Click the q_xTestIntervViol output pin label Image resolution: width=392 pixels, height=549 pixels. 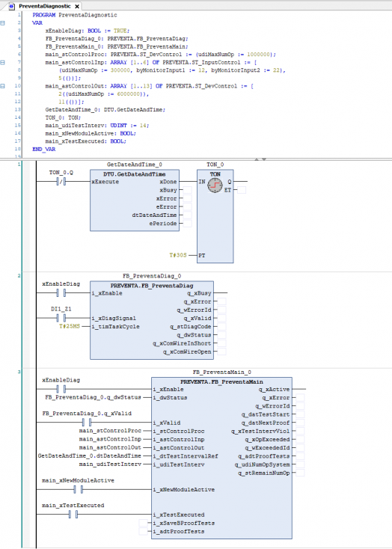pos(260,431)
